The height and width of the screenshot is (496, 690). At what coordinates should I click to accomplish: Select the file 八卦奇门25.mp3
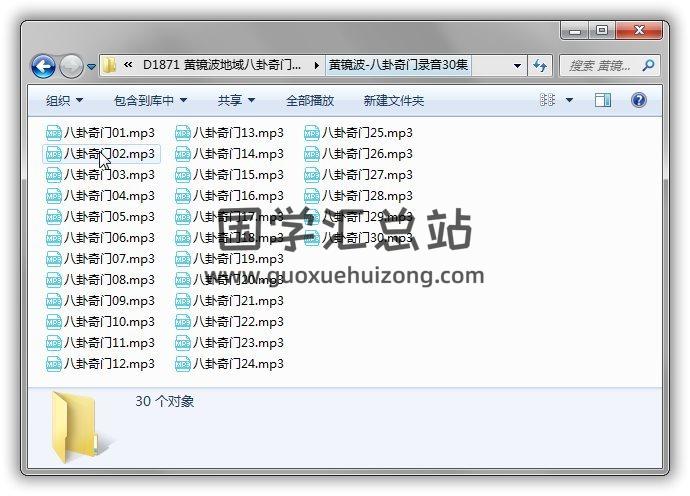tap(359, 132)
